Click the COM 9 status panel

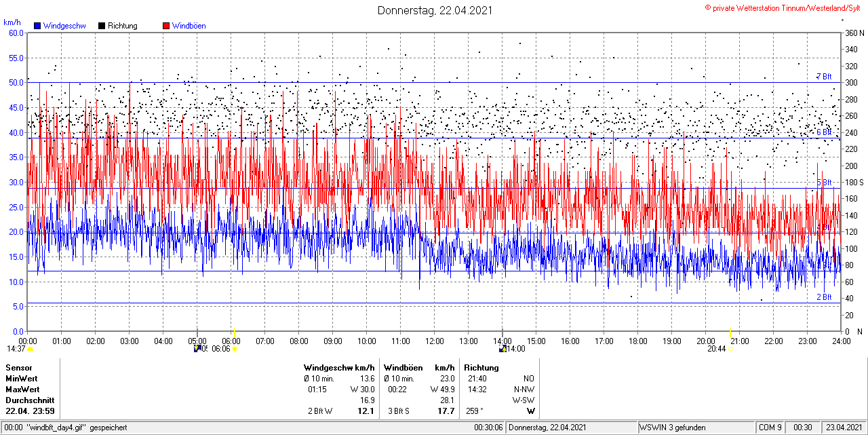coord(770,428)
